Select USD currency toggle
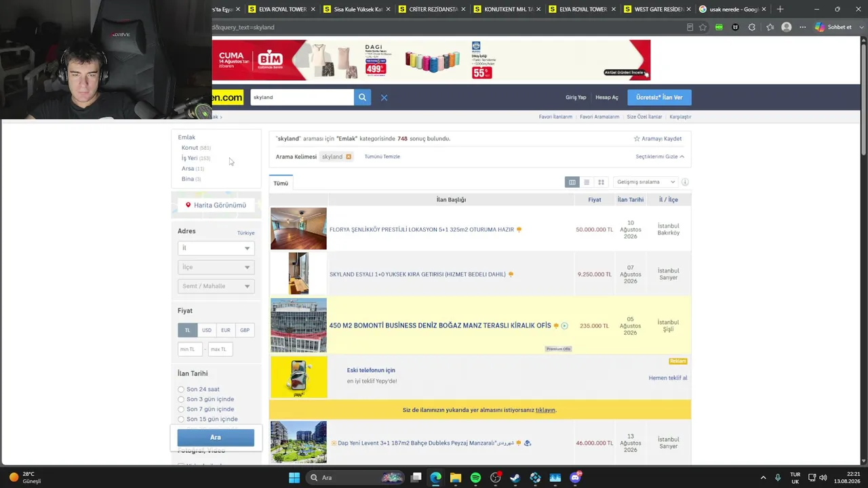 pos(207,330)
